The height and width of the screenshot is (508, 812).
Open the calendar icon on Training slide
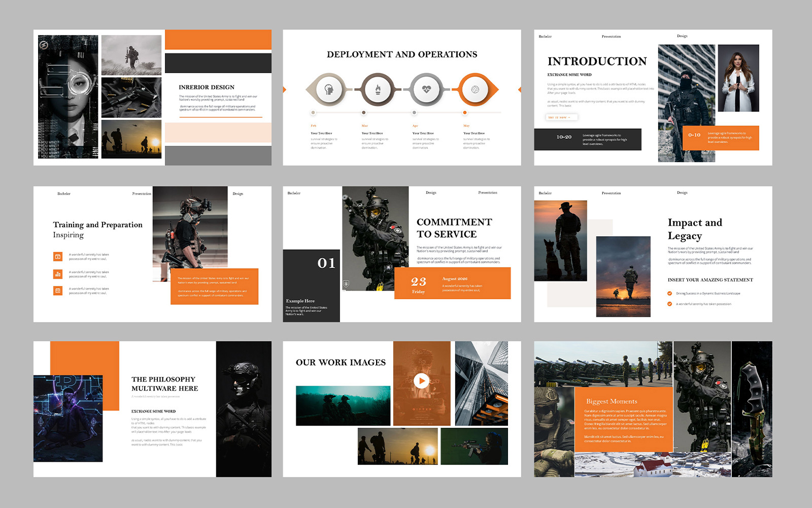57,291
